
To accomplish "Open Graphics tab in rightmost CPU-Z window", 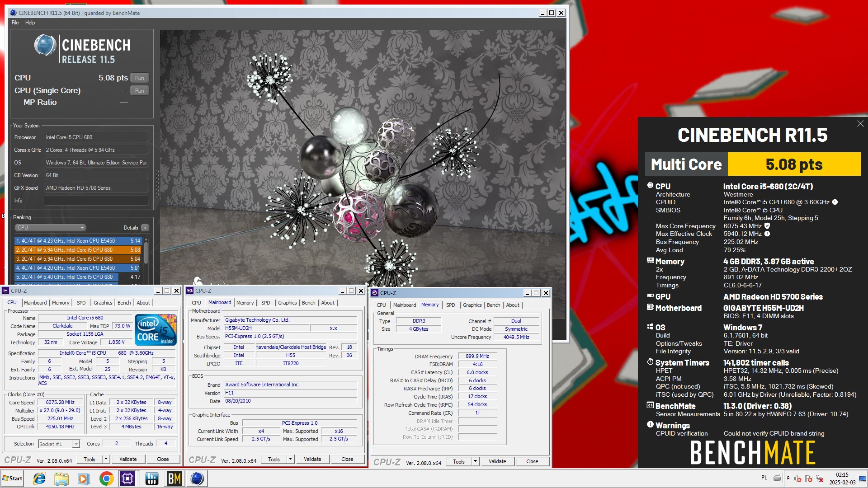I will coord(472,305).
